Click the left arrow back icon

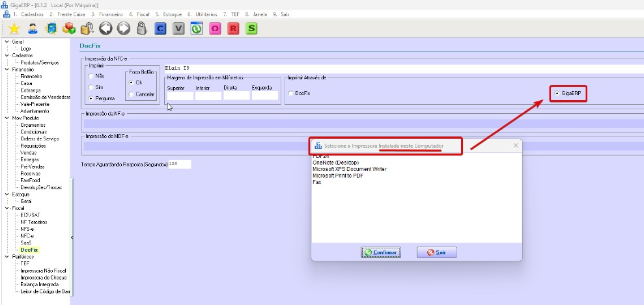pos(105,28)
